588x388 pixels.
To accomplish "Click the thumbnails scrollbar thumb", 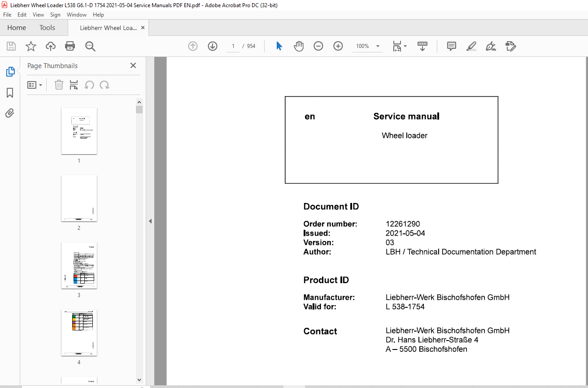I will 139,110.
